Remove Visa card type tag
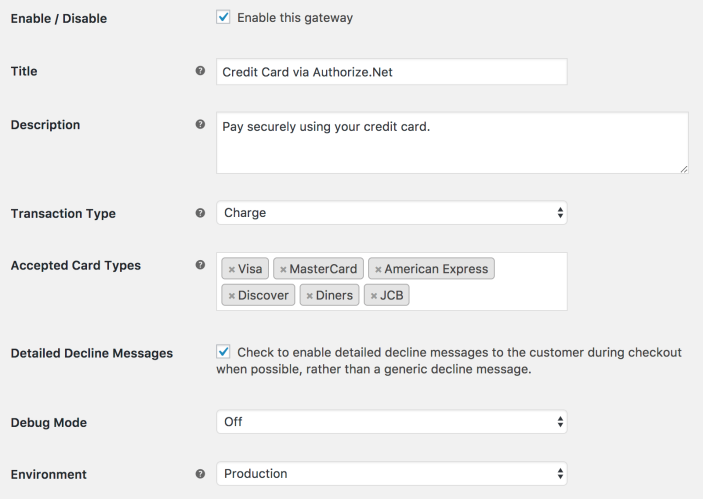703x499 pixels. tap(231, 269)
